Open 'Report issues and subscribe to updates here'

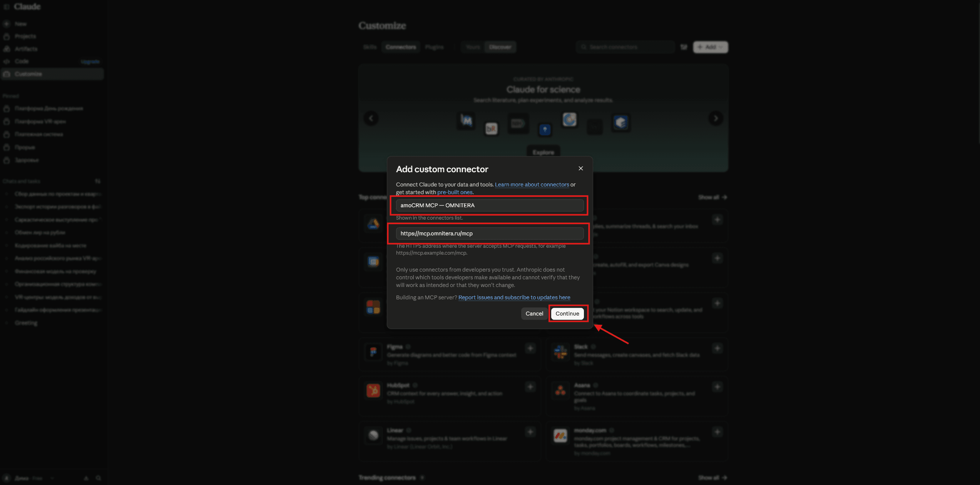514,297
